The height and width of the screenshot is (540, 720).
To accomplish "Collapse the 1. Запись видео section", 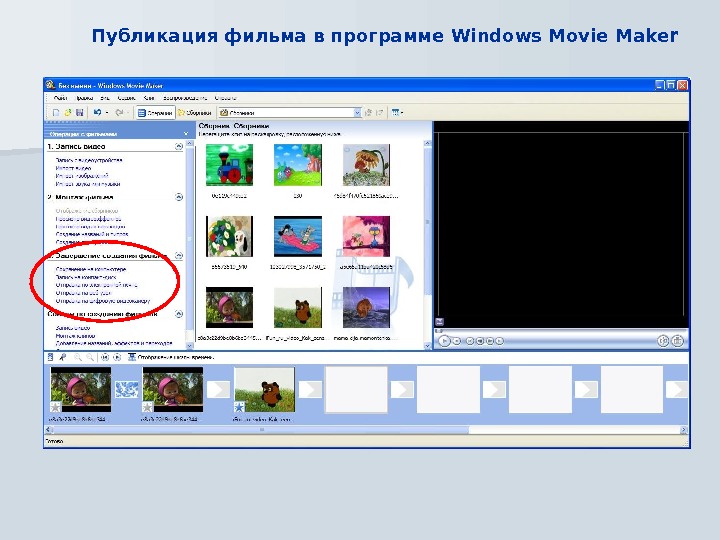I will click(179, 146).
